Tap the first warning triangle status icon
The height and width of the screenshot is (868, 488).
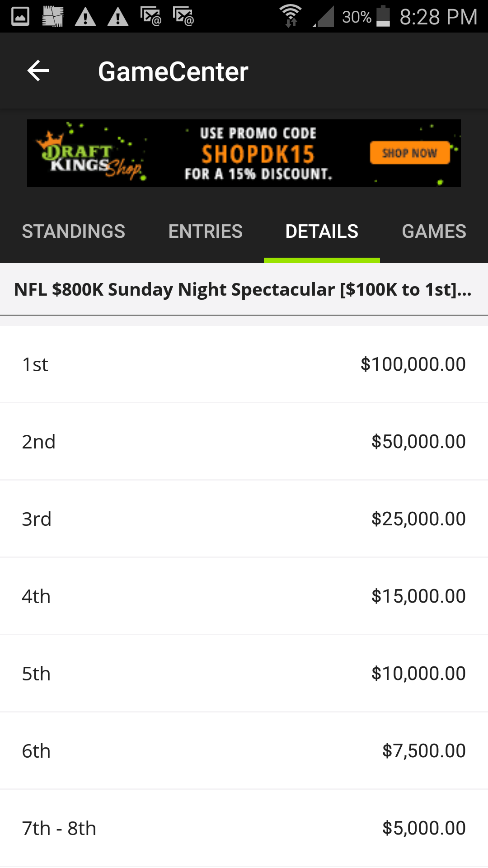(x=85, y=17)
